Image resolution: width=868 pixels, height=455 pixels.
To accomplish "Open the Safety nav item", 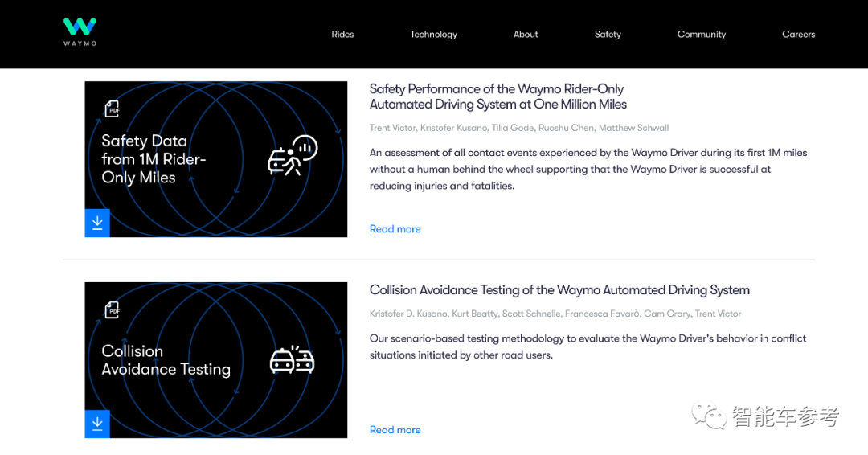I will click(x=608, y=35).
